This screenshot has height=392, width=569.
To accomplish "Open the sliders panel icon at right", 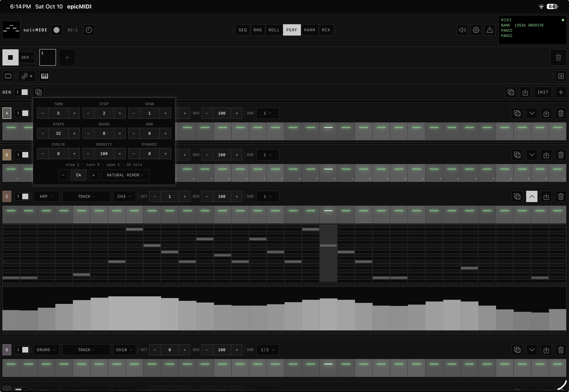I will coord(561,76).
